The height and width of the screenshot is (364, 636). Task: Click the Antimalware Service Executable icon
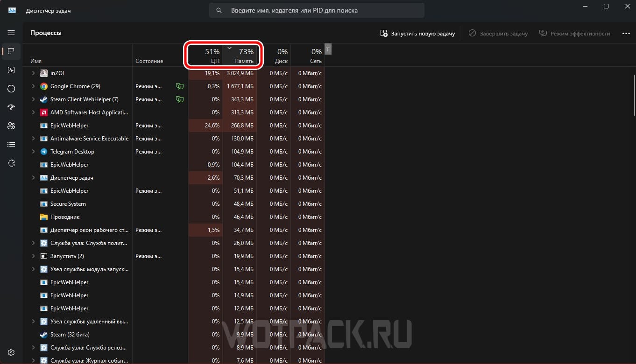44,139
